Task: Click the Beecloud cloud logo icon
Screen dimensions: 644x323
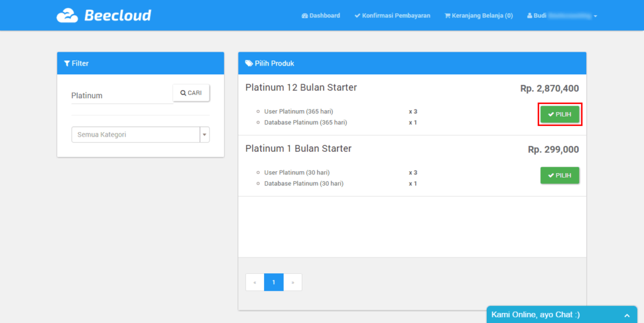Action: click(x=67, y=16)
